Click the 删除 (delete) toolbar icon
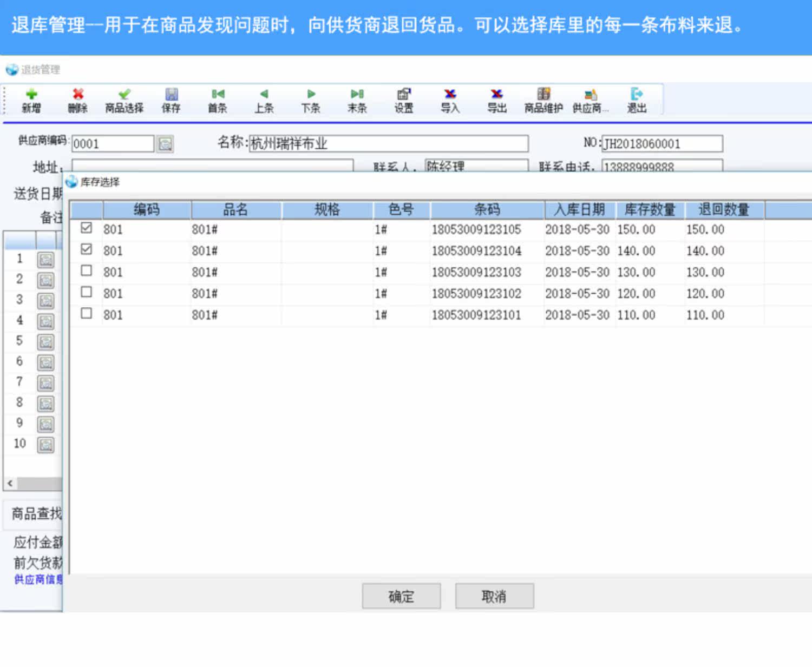The width and height of the screenshot is (812, 667). point(78,100)
